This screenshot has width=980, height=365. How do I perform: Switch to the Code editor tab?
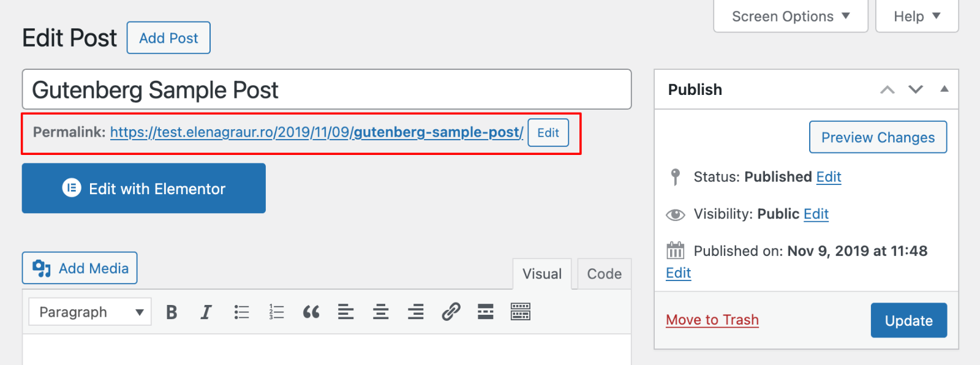click(x=604, y=274)
